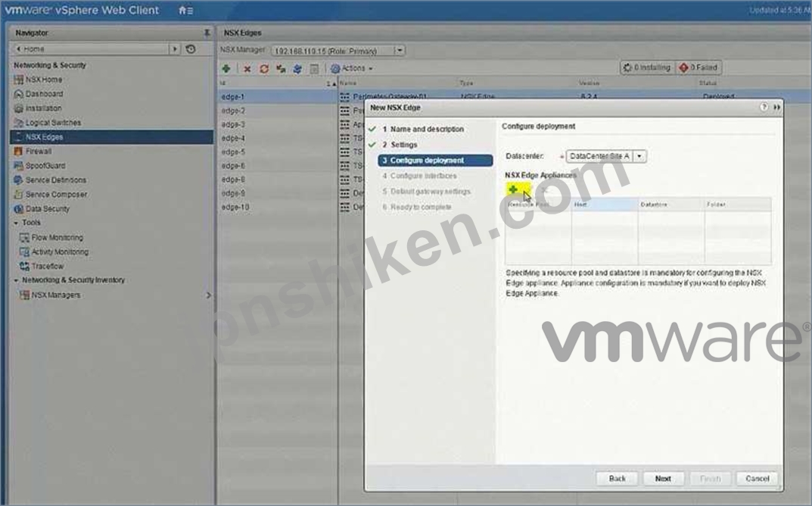View 0 Failed status
Image resolution: width=812 pixels, height=506 pixels.
coord(699,67)
